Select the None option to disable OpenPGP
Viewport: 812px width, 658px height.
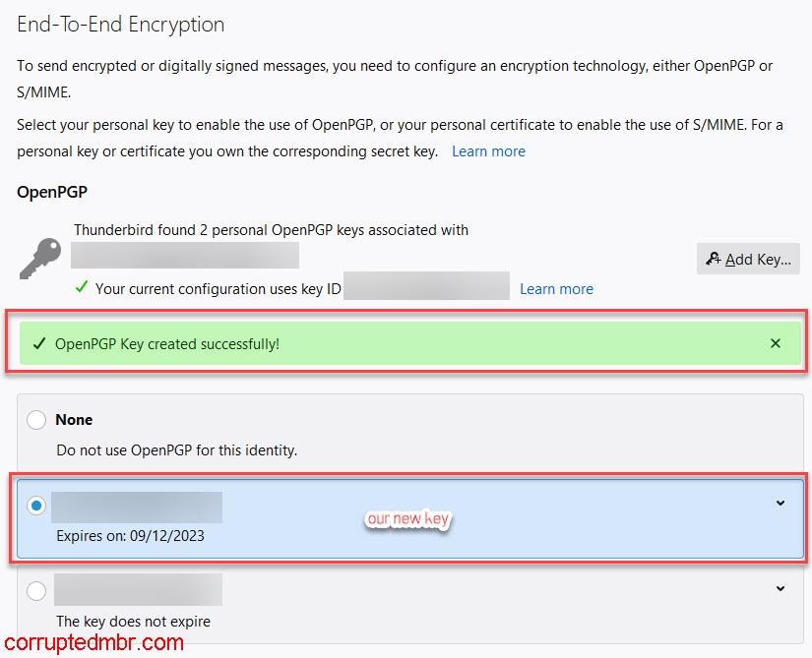coord(36,419)
